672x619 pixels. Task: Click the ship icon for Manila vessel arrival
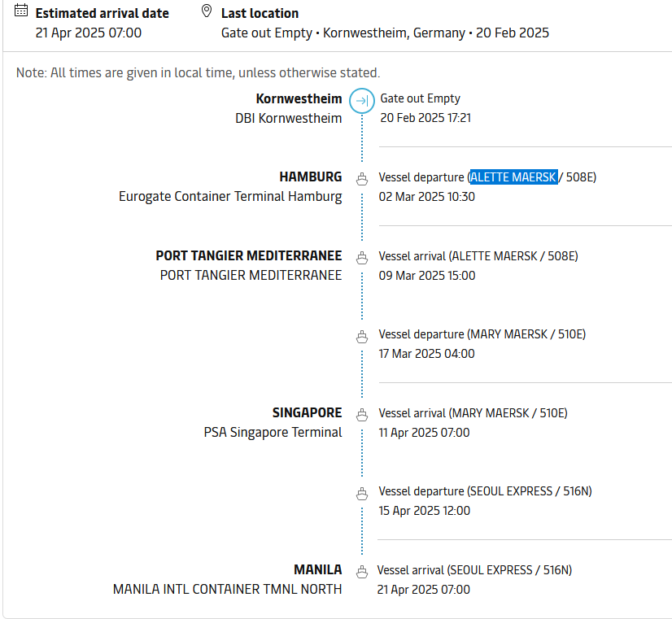[362, 572]
